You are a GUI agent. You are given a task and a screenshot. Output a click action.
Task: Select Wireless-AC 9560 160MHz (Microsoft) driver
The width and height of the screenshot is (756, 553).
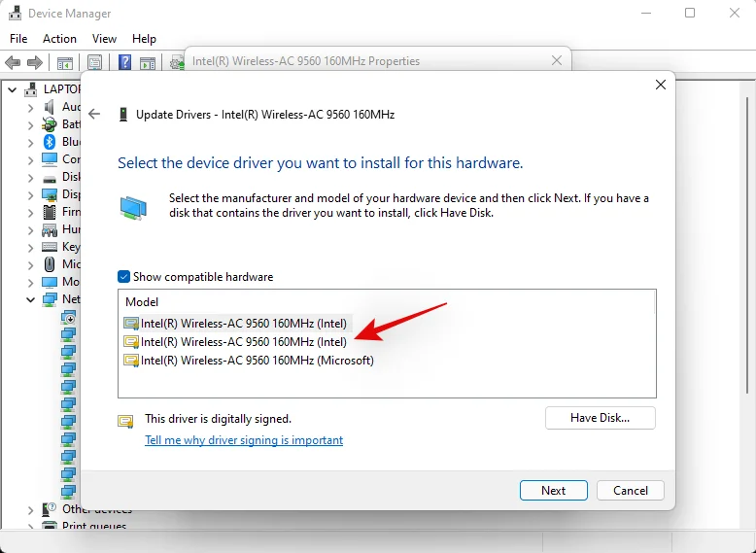(x=249, y=361)
